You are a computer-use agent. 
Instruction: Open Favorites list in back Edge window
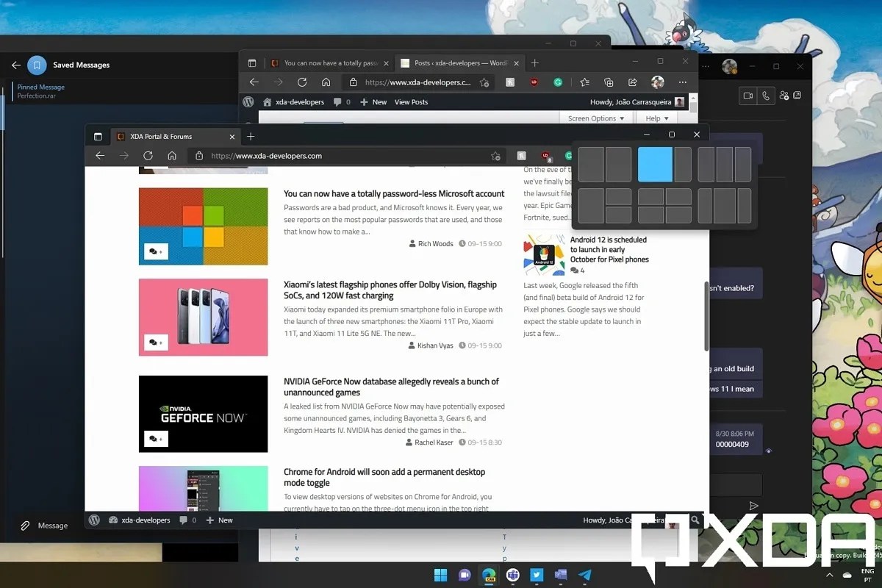tap(584, 82)
